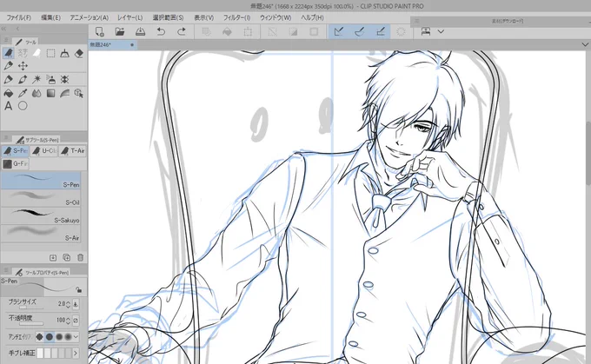Image resolution: width=591 pixels, height=364 pixels.
Task: Pick the Ellipse circle tool
Action: tap(23, 106)
